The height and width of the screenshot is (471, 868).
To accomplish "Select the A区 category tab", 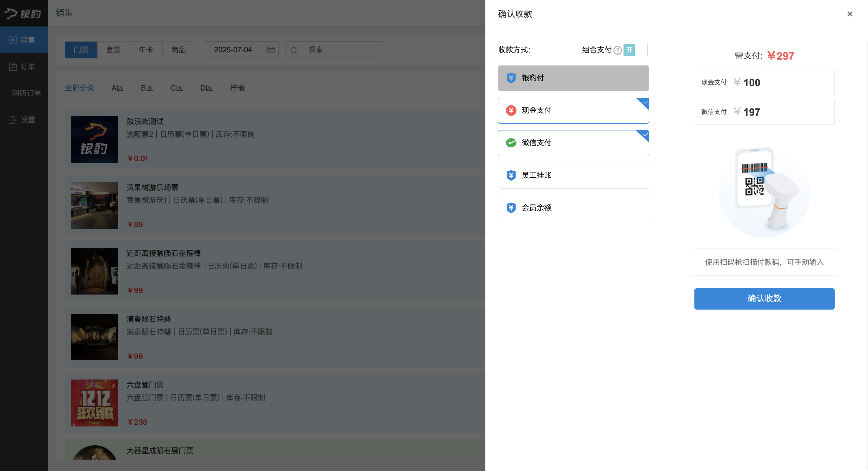I will pos(118,88).
